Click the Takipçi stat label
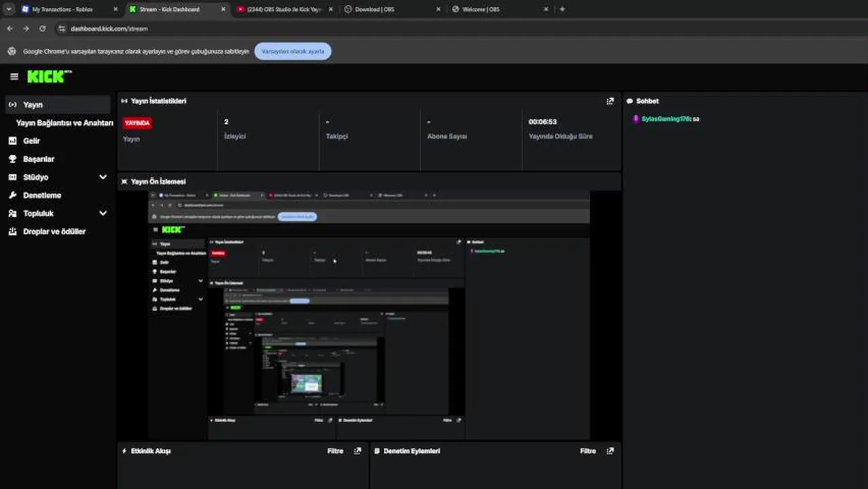The height and width of the screenshot is (489, 868). pyautogui.click(x=337, y=137)
